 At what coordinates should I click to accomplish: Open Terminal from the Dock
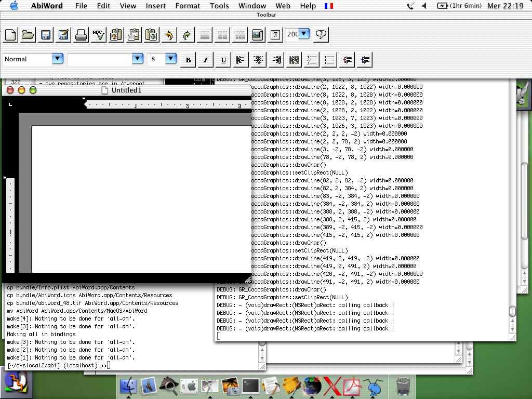click(250, 386)
